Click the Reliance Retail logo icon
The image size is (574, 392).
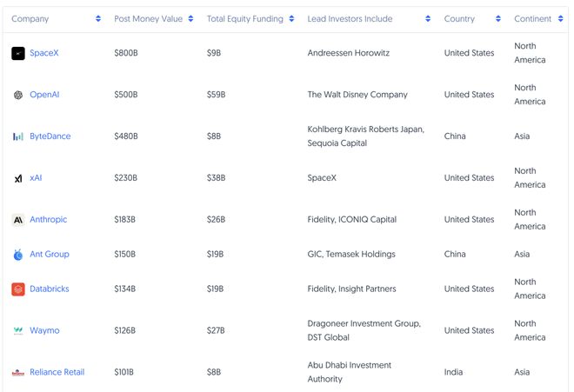tap(18, 373)
